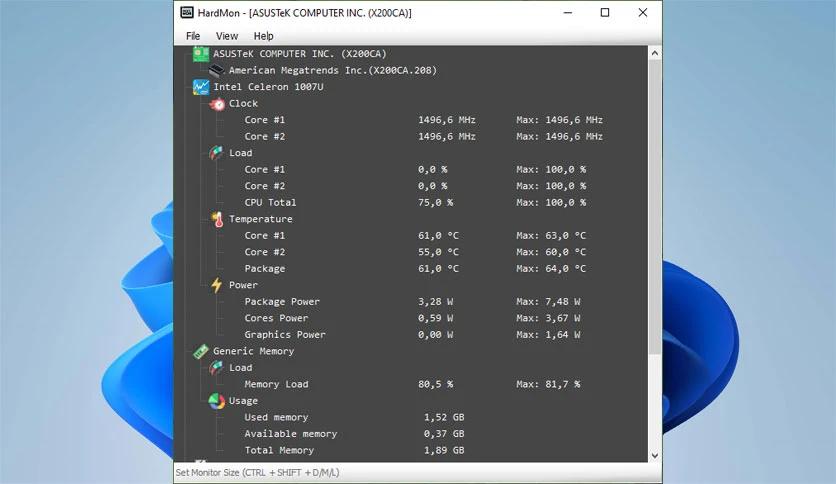Screen dimensions: 836x484
Task: Click the Power lightning bolt icon
Action: 216,285
